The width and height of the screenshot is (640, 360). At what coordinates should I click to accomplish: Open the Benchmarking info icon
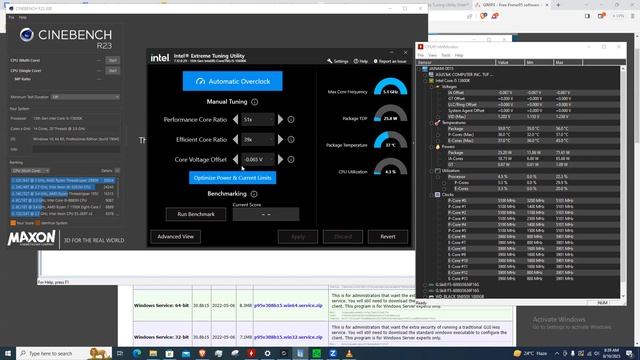[254, 194]
